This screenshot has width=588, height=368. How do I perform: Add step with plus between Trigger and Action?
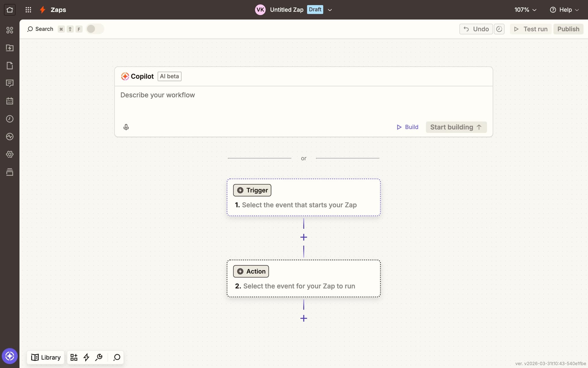coord(303,237)
